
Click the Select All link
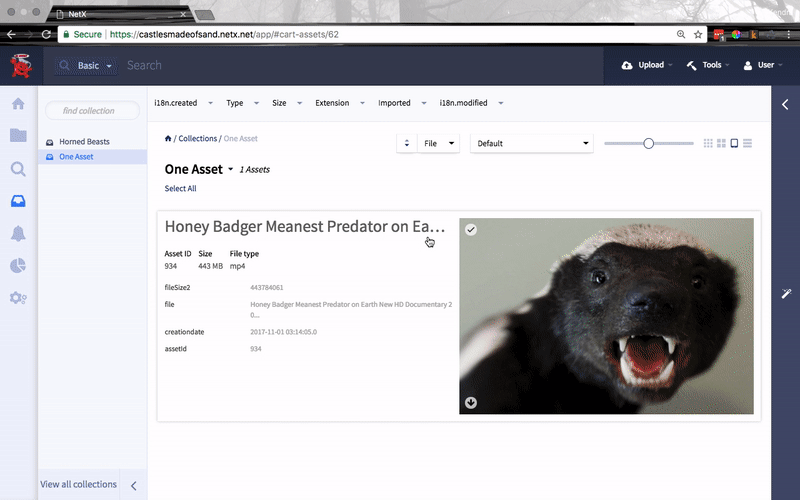[180, 188]
